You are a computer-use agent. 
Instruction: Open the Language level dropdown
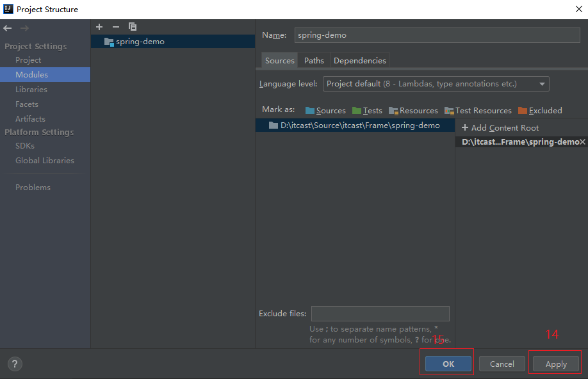[x=436, y=84]
